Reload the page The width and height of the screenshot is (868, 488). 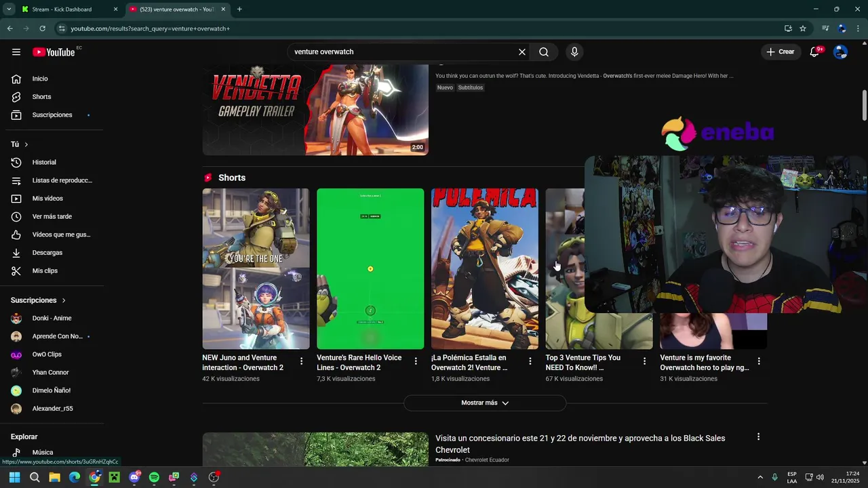click(x=42, y=28)
